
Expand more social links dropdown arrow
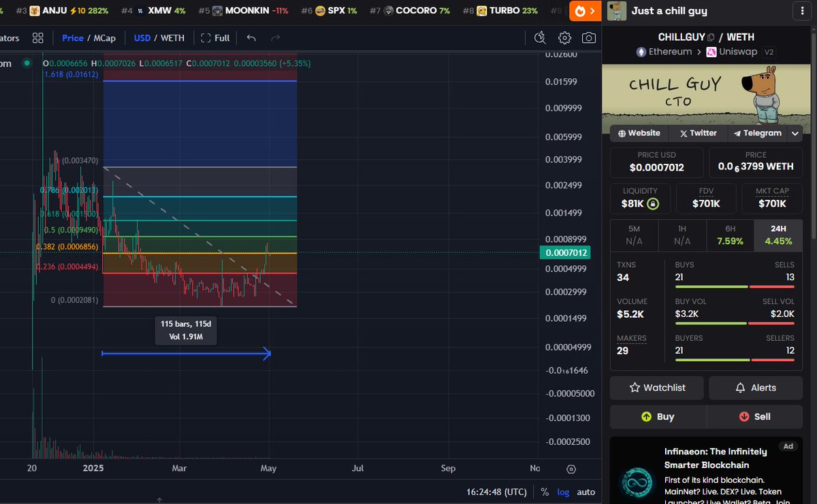tap(795, 134)
